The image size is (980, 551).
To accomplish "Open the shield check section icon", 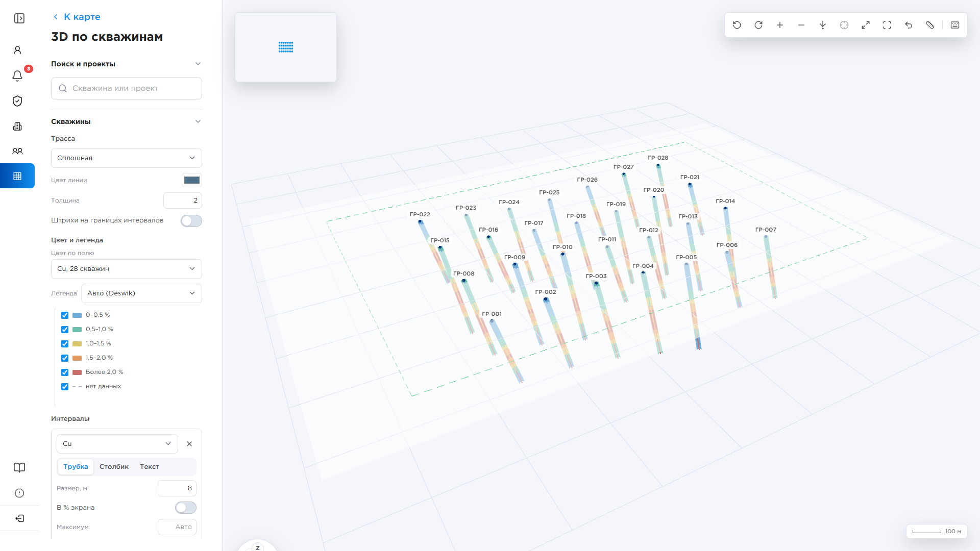I will pyautogui.click(x=17, y=101).
